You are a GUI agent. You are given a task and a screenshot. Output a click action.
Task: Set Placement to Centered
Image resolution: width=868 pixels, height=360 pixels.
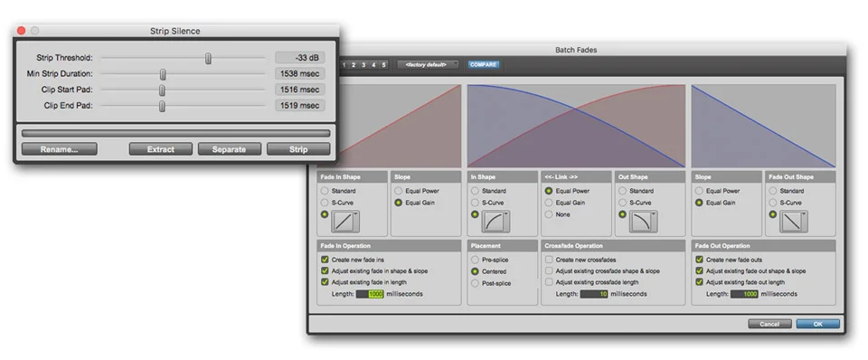coord(475,271)
